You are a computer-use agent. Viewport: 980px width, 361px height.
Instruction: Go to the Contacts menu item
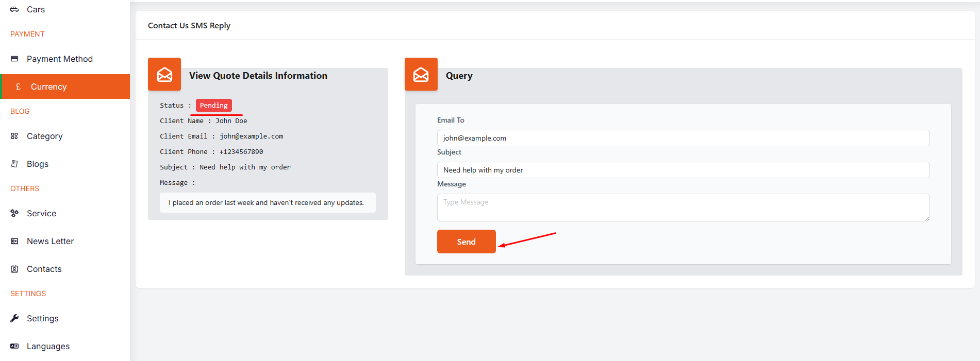[44, 269]
